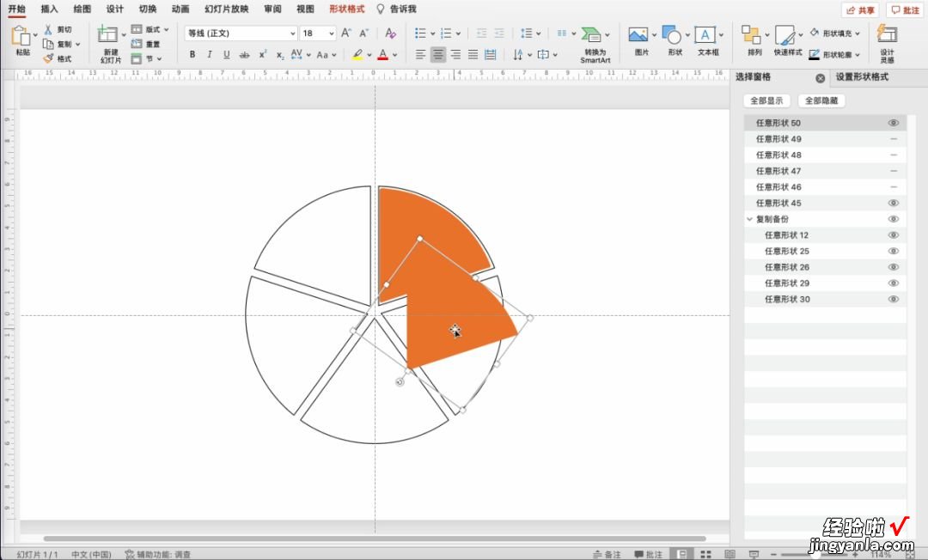Viewport: 928px width, 560px height.
Task: Justify the text
Action: 473,54
